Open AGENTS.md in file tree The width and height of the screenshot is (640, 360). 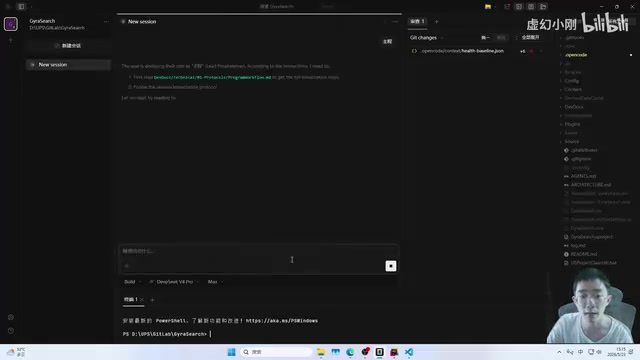coord(583,176)
